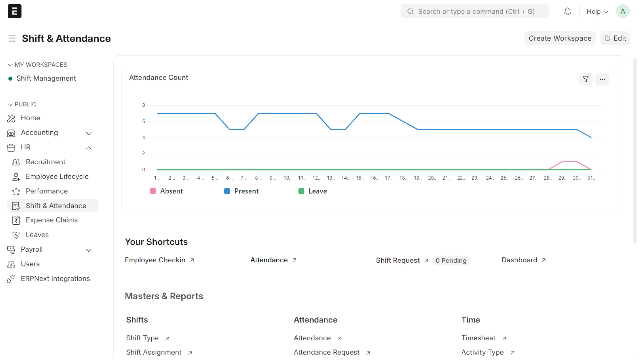Select Leaves in the sidebar
This screenshot has height=360, width=644.
click(37, 235)
